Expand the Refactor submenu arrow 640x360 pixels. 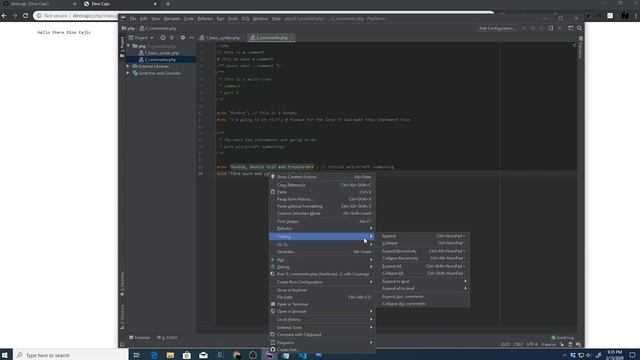click(x=371, y=229)
